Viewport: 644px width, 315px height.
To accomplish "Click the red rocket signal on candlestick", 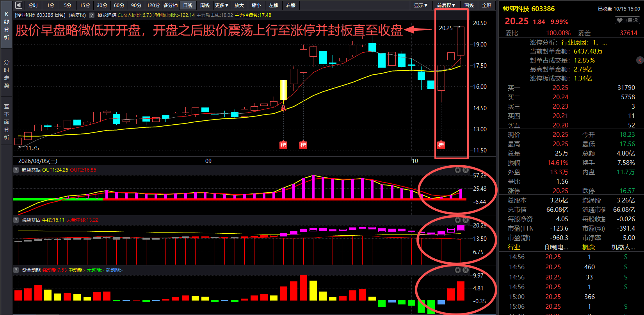I will (283, 108).
